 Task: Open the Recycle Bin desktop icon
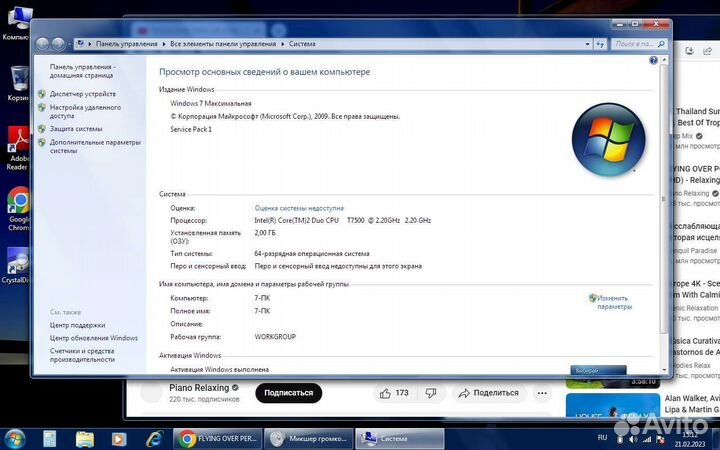click(x=18, y=83)
